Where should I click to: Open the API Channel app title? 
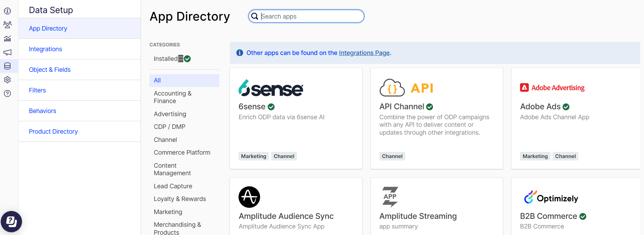click(x=402, y=107)
